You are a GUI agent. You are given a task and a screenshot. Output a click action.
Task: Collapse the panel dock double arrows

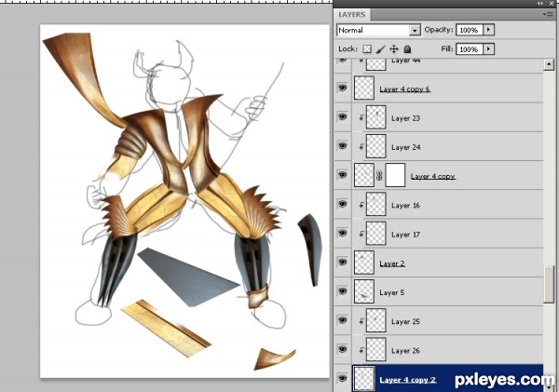540,3
